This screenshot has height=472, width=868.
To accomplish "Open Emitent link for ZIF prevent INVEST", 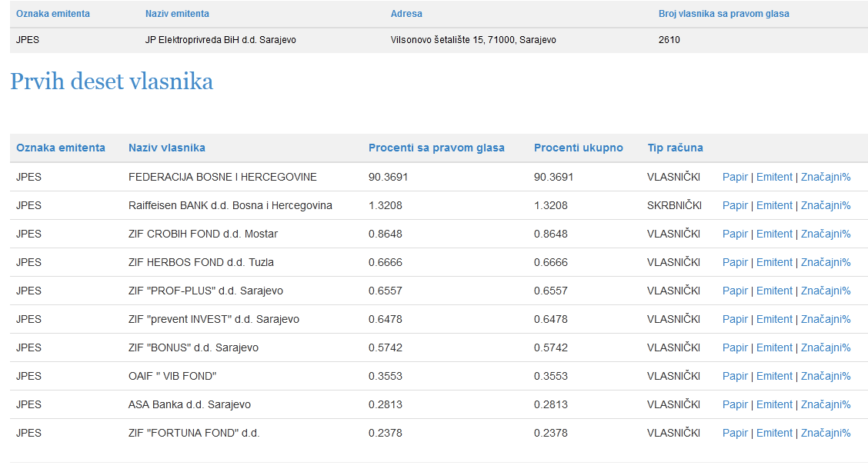I will click(x=774, y=320).
